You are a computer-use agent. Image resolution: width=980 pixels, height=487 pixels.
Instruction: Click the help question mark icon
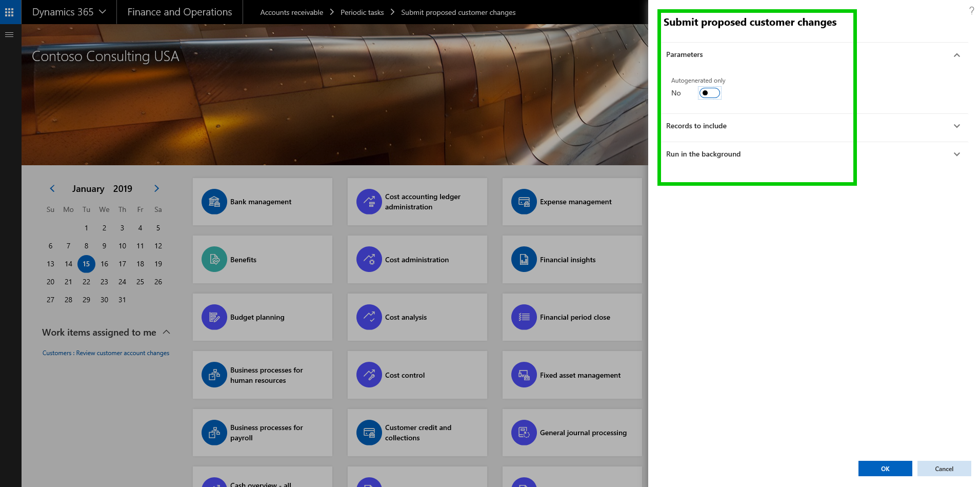(971, 10)
